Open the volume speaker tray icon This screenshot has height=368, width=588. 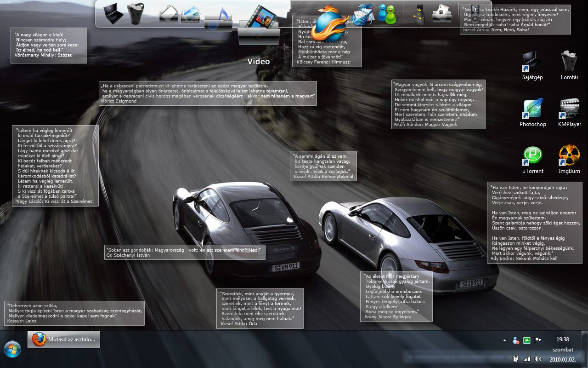point(537,359)
